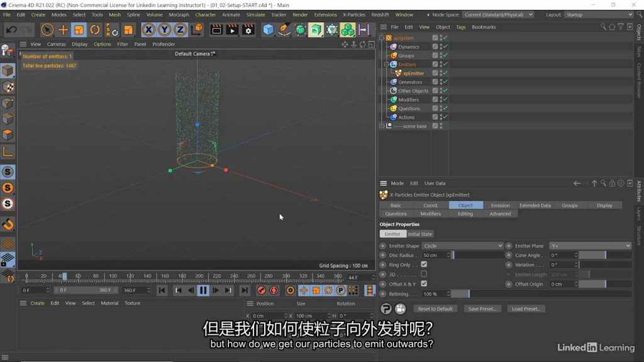The height and width of the screenshot is (362, 644).
Task: Select the Spline Pen tool
Action: tap(284, 30)
